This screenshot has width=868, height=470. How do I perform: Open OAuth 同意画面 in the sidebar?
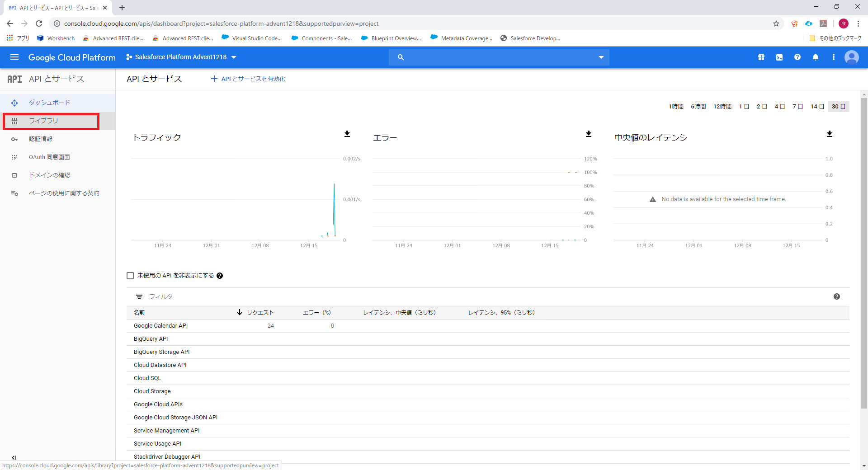click(58, 157)
